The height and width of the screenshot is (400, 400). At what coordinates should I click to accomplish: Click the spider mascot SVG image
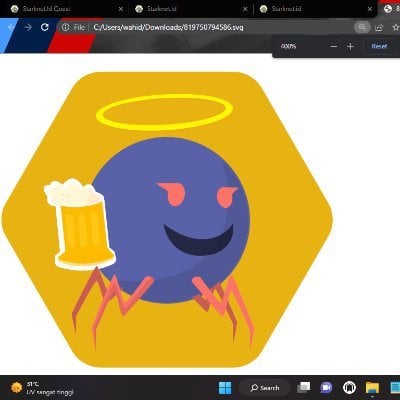click(167, 220)
